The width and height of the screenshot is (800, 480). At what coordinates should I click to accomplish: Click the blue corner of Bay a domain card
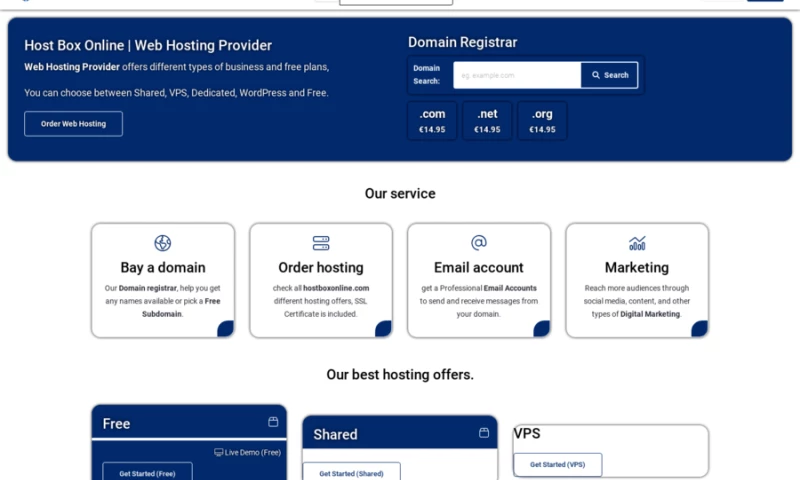[226, 329]
